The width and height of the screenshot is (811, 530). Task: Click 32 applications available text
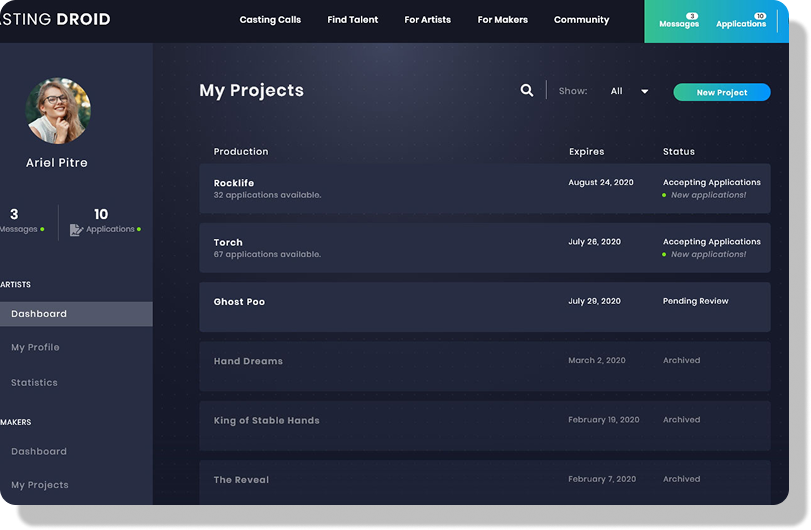(x=267, y=195)
